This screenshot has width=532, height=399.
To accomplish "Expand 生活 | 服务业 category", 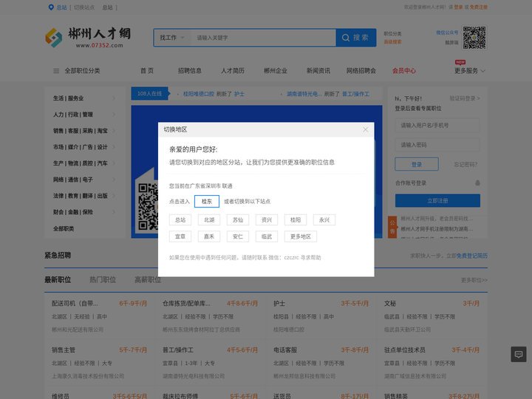I will tap(84, 98).
